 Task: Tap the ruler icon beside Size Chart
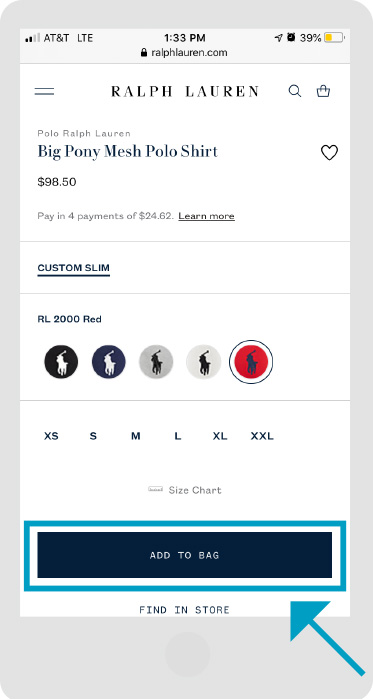tap(155, 489)
